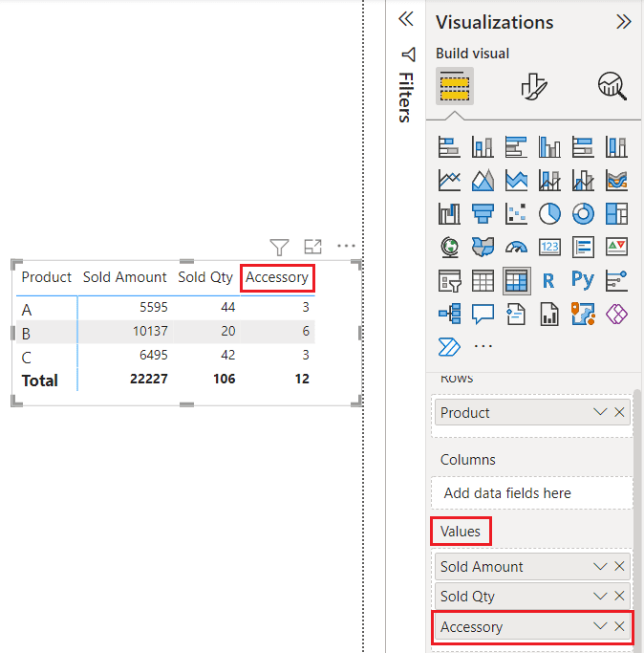
Task: Select the Gauge visual
Action: [516, 247]
